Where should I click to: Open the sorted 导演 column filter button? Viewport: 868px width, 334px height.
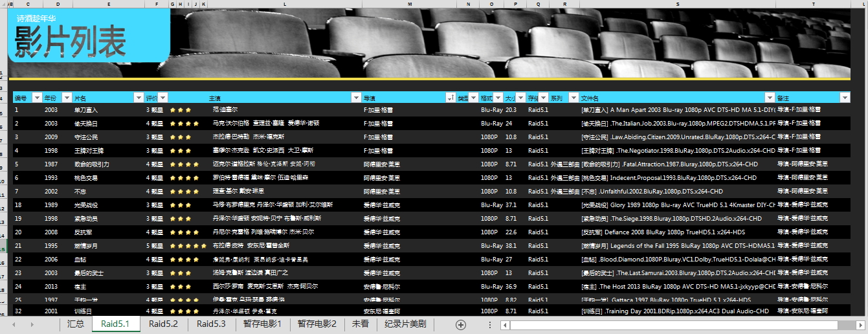point(450,98)
